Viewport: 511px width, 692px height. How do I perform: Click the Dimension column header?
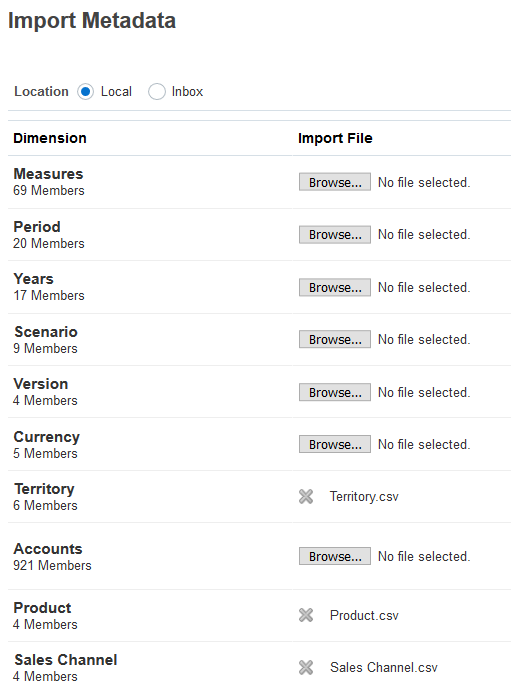pyautogui.click(x=50, y=138)
